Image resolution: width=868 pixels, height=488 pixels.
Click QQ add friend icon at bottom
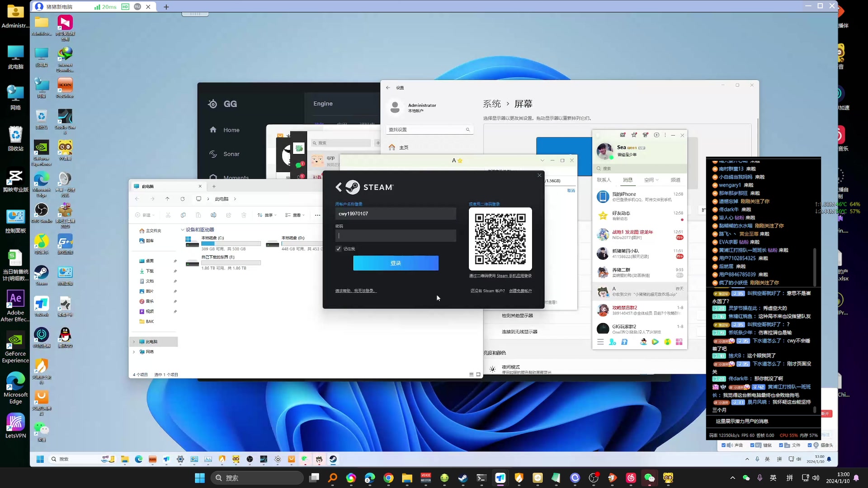click(x=612, y=342)
